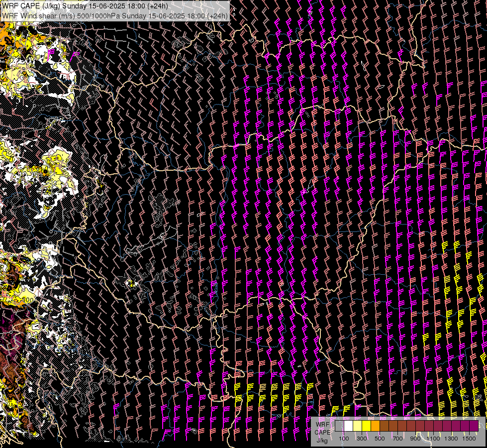Viewport: 487px width, 448px height.
Task: Click the final purple legend swatch after 1500
Action: [474, 426]
